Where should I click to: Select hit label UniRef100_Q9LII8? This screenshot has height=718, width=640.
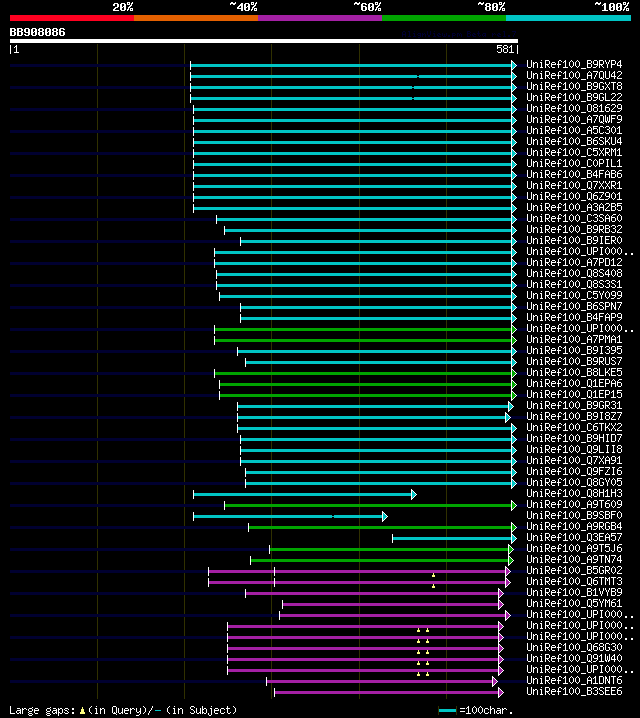pyautogui.click(x=574, y=449)
